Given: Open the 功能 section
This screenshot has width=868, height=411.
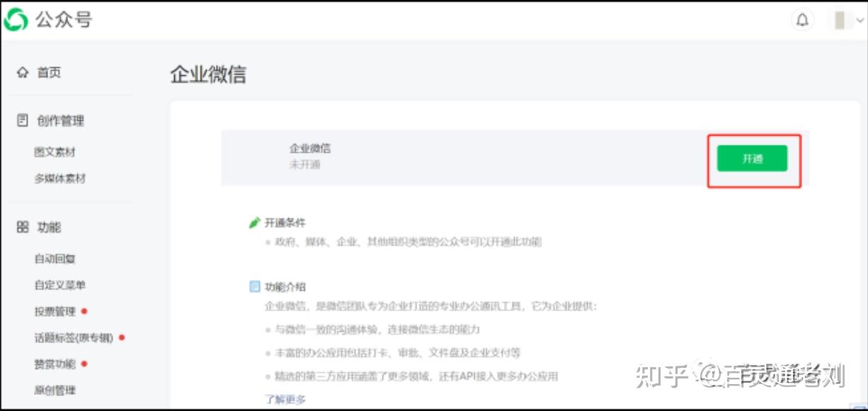Looking at the screenshot, I should [49, 227].
